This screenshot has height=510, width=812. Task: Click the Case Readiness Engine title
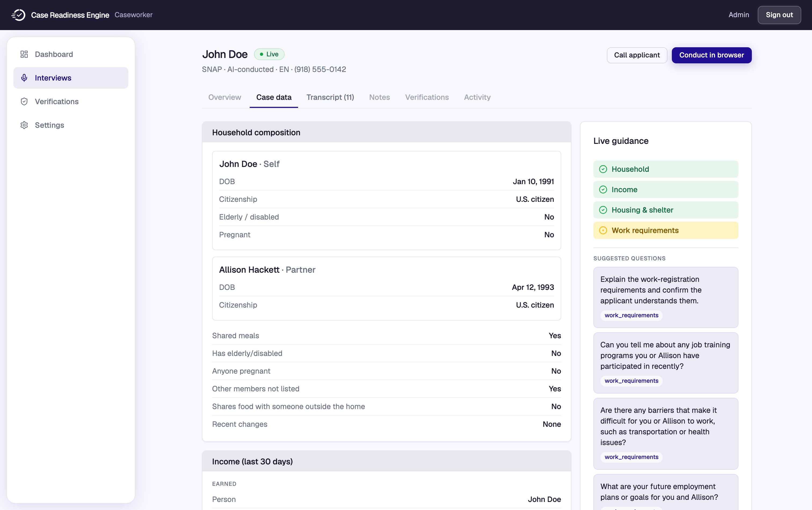click(70, 15)
